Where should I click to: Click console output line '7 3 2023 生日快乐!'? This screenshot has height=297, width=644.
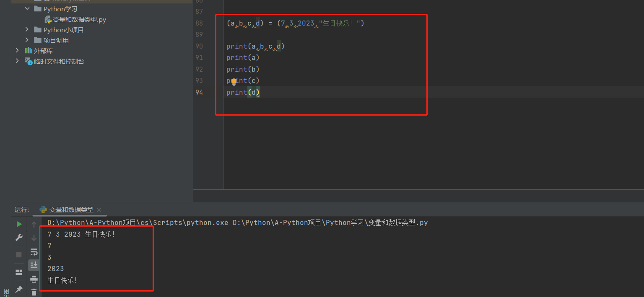tap(81, 235)
